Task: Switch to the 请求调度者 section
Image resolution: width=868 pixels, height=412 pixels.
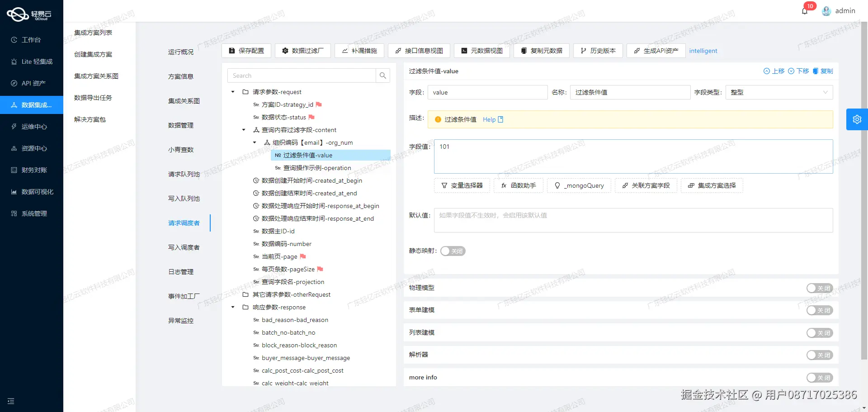Action: pyautogui.click(x=184, y=223)
